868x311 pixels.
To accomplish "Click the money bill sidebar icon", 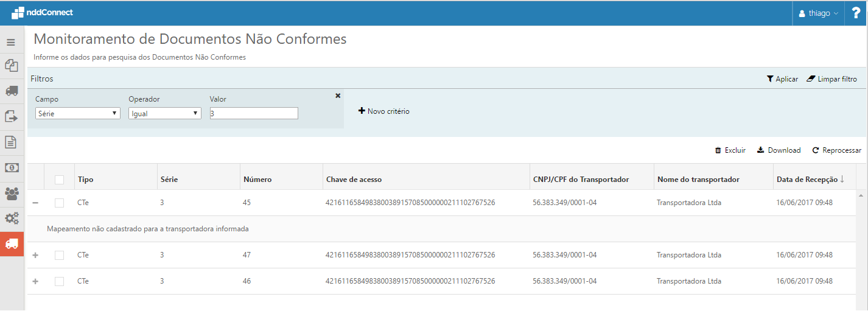I will pos(11,167).
